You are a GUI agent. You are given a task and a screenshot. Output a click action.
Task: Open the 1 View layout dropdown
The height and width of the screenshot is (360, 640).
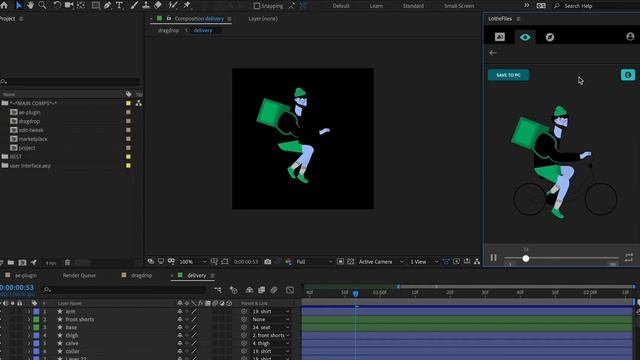point(424,262)
